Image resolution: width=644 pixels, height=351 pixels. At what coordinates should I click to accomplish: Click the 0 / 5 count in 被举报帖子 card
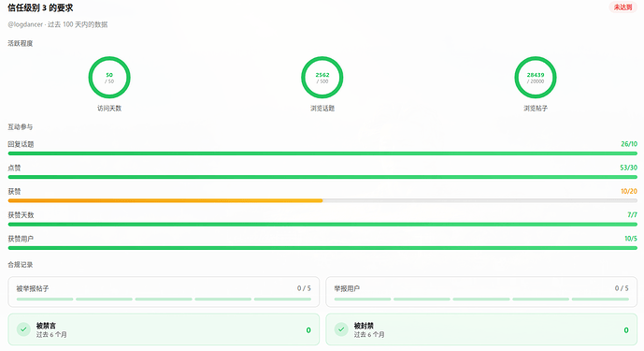click(x=304, y=288)
